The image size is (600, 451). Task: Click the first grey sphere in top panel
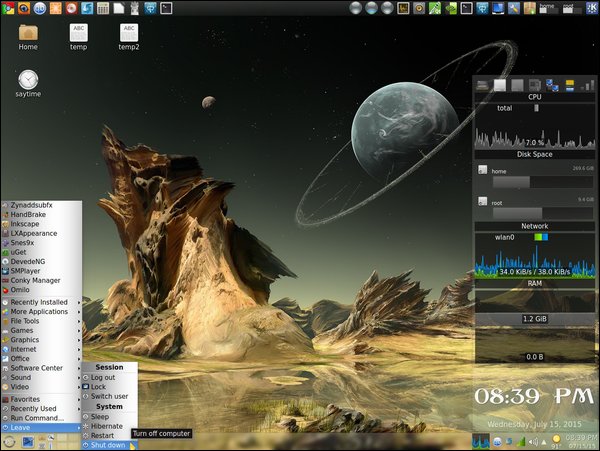355,8
